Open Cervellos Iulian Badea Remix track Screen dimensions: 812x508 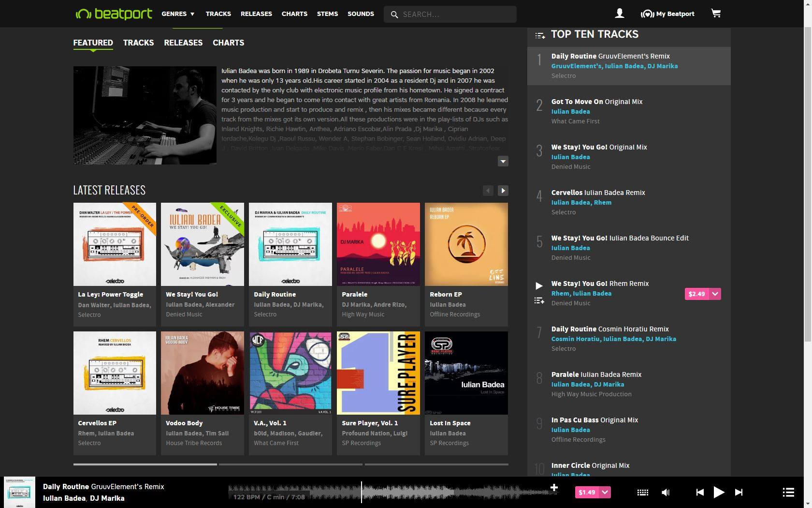(x=598, y=193)
